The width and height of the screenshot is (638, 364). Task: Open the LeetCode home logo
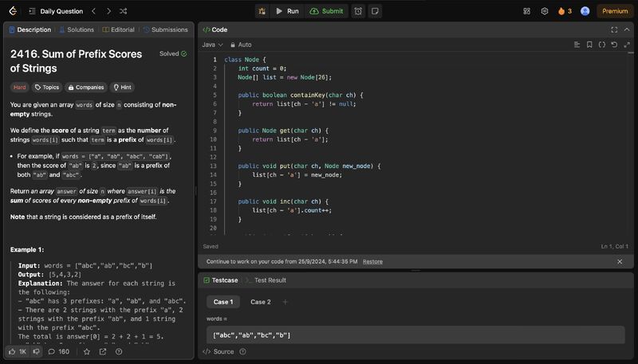(13, 11)
